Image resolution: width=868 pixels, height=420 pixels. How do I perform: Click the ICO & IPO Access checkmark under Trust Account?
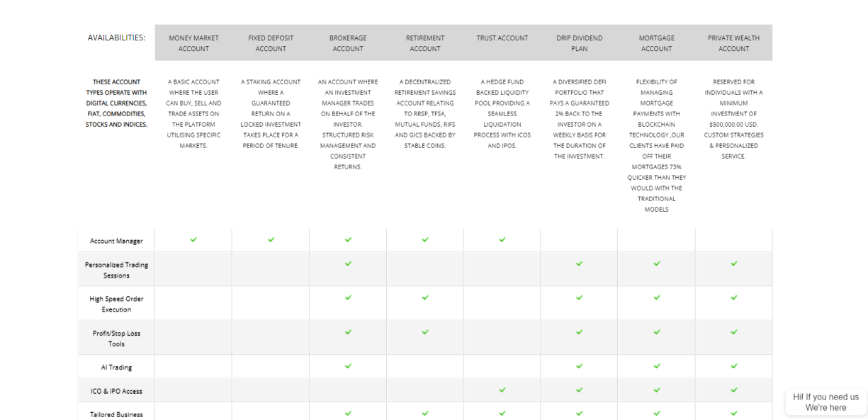coord(502,390)
